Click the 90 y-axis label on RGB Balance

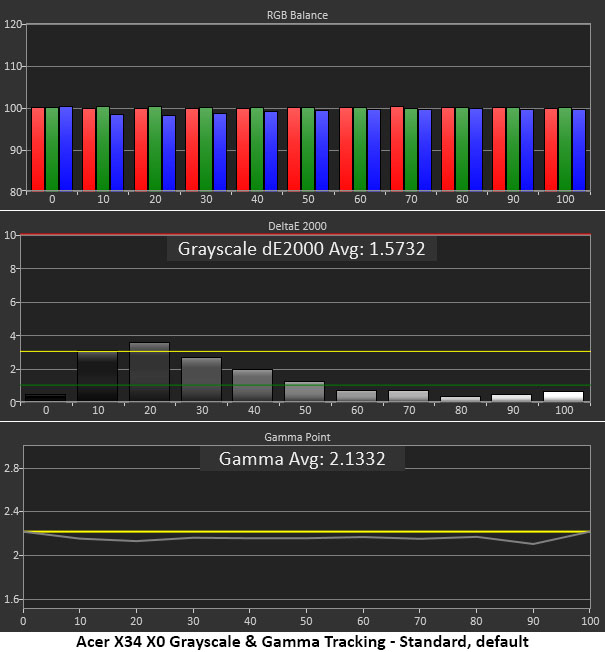pos(15,150)
